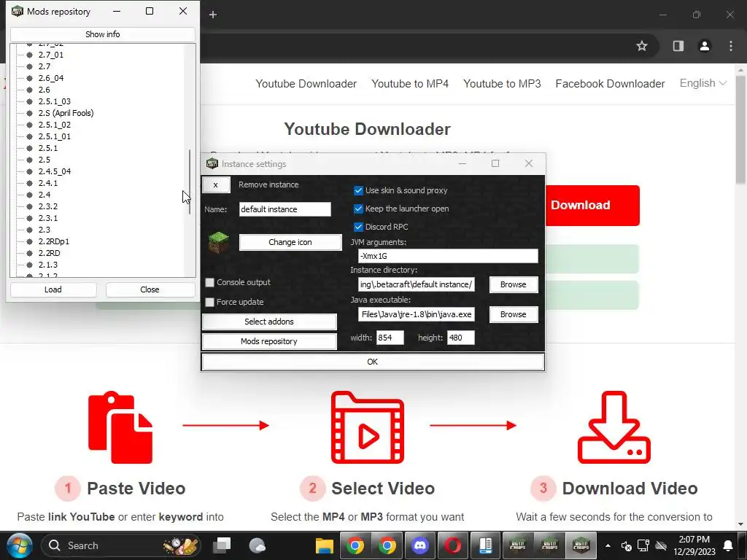Image resolution: width=747 pixels, height=560 pixels.
Task: Open the Youtube to MP3 nav item
Action: point(502,84)
